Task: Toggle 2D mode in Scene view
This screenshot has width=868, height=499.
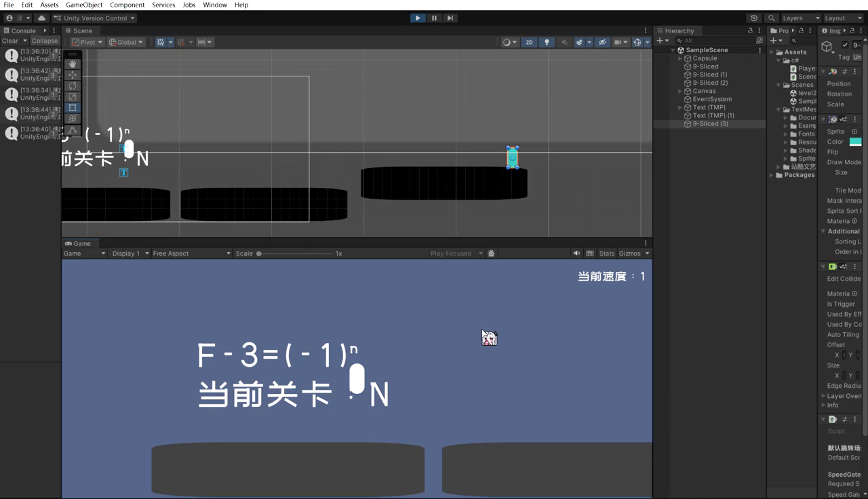Action: coord(529,42)
